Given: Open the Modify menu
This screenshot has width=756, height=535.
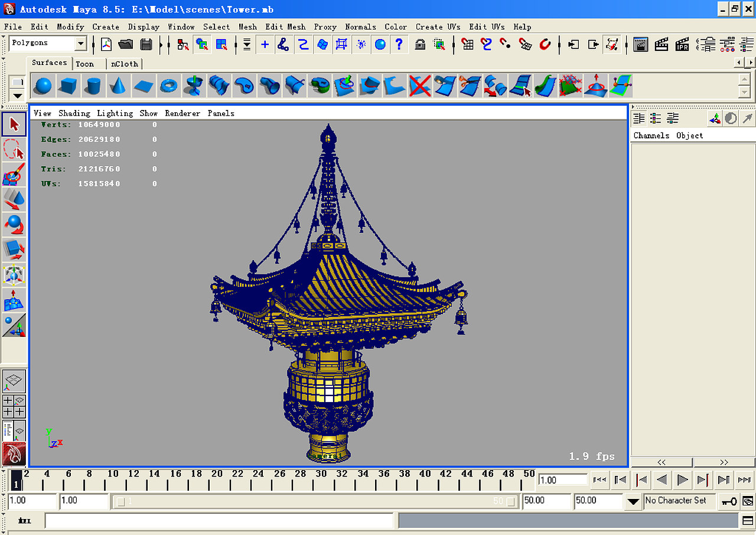Looking at the screenshot, I should coord(70,27).
